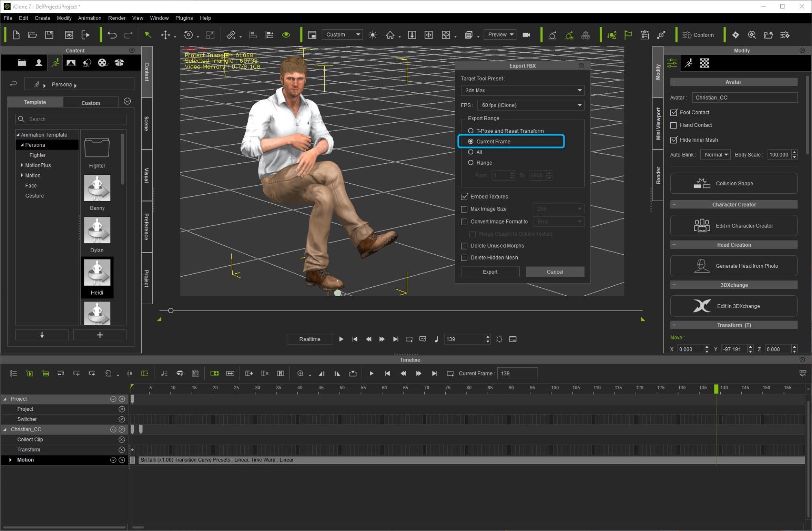
Task: Open the Animation menu in menu bar
Action: pos(89,18)
